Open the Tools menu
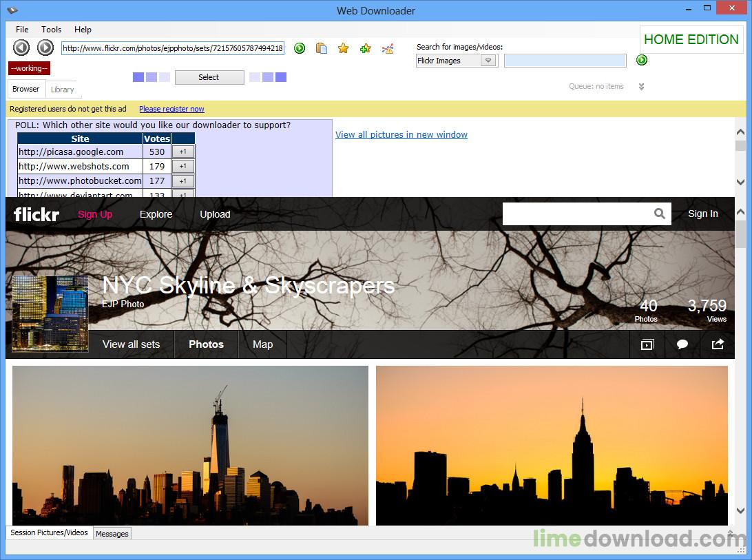752x560 pixels. click(52, 29)
